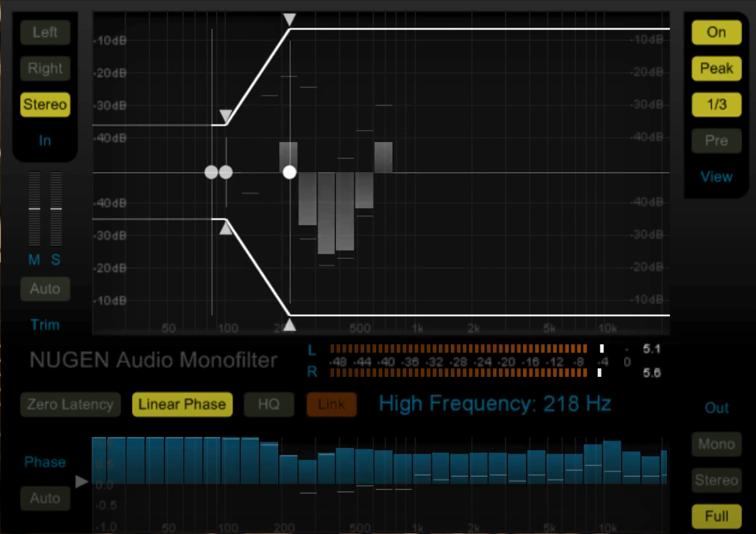The width and height of the screenshot is (756, 534).
Task: Click the Out label
Action: click(x=716, y=408)
